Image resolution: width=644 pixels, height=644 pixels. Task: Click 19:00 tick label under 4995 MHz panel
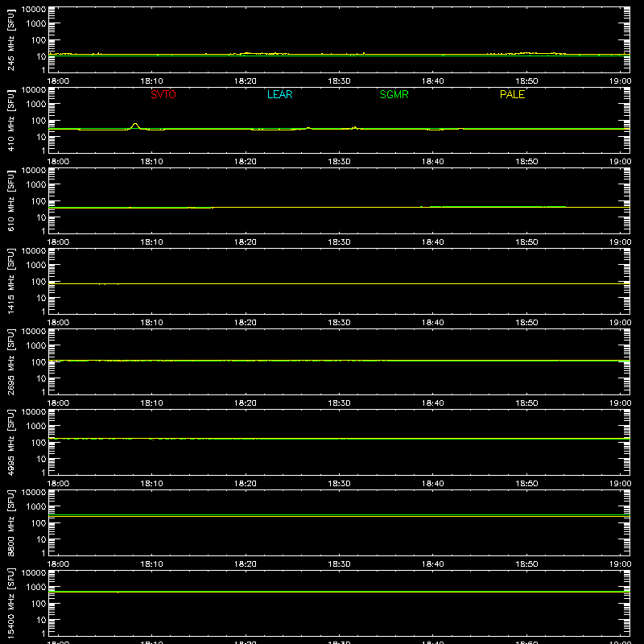(x=620, y=484)
